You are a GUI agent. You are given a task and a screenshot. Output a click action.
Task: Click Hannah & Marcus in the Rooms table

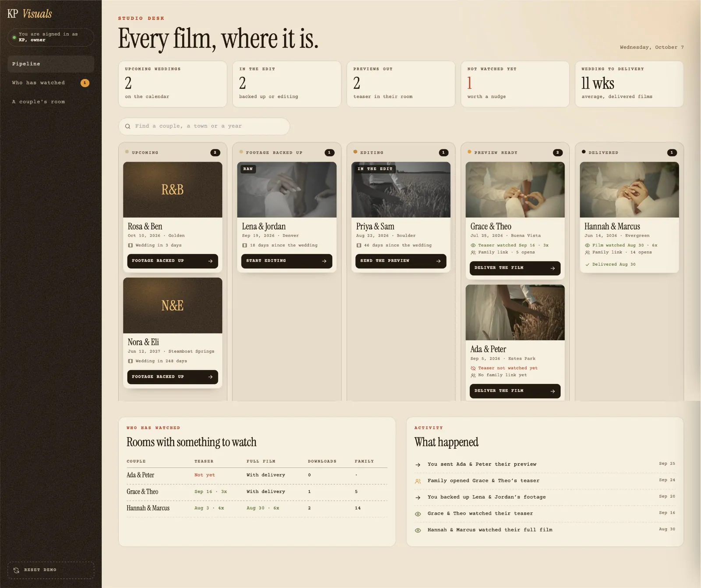coord(148,508)
